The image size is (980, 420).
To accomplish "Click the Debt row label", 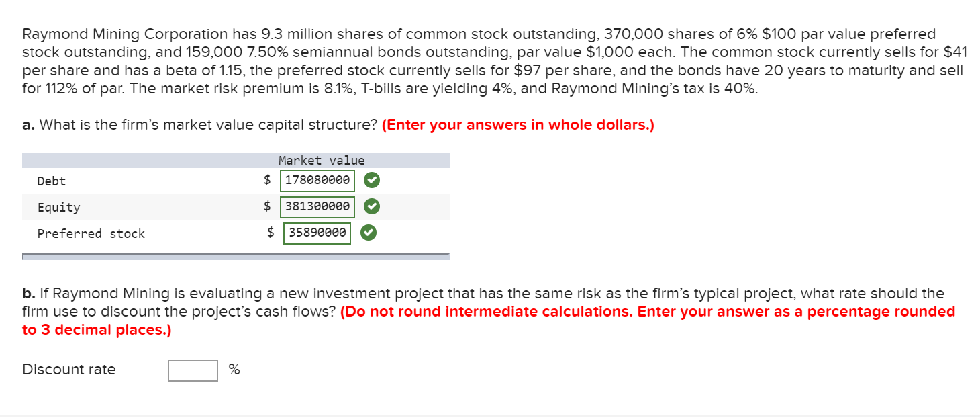I will 51,181.
